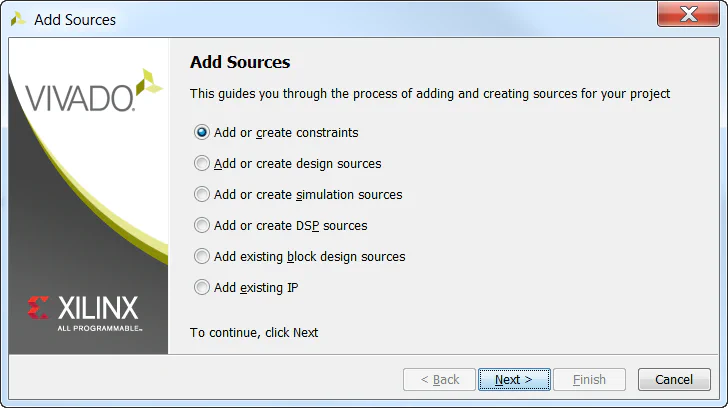Screen dimensions: 728x408
Task: Proceed with the Next button
Action: tap(513, 380)
